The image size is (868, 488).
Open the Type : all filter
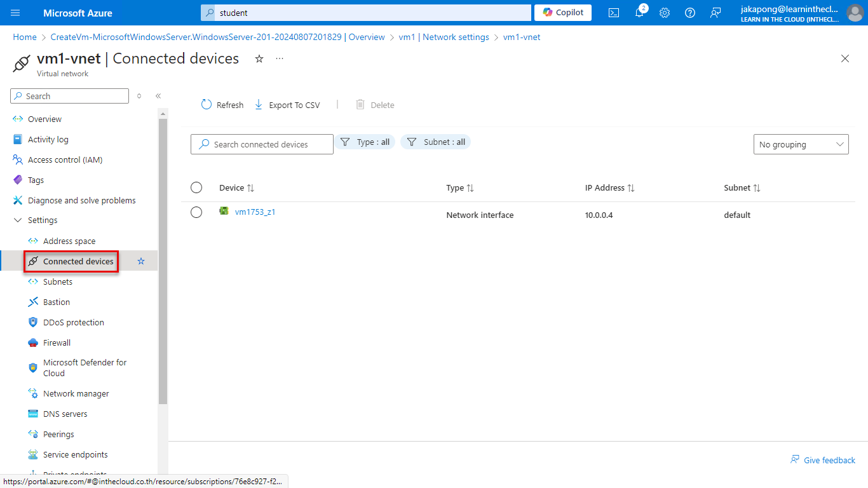coord(365,142)
